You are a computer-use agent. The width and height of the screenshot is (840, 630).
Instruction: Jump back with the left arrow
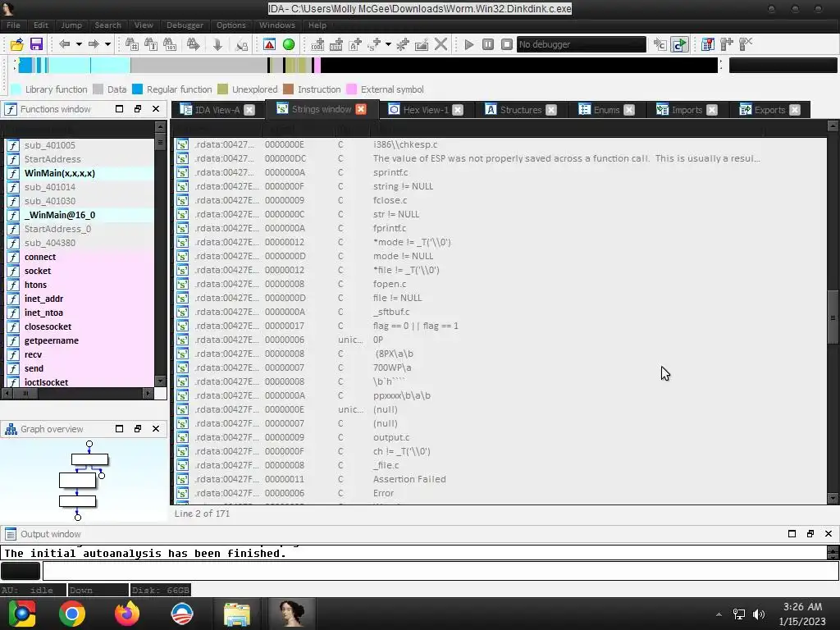click(x=64, y=44)
